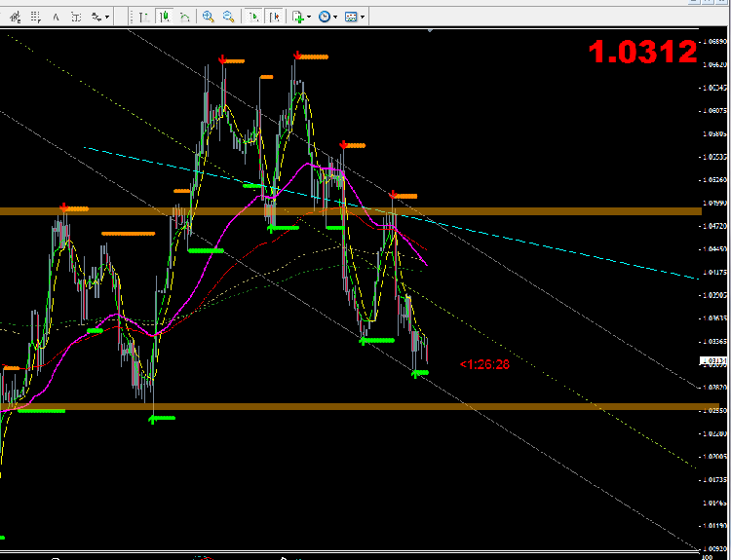Toggle chart Auto Scroll
Viewport: 731px width, 560px height.
[254, 18]
